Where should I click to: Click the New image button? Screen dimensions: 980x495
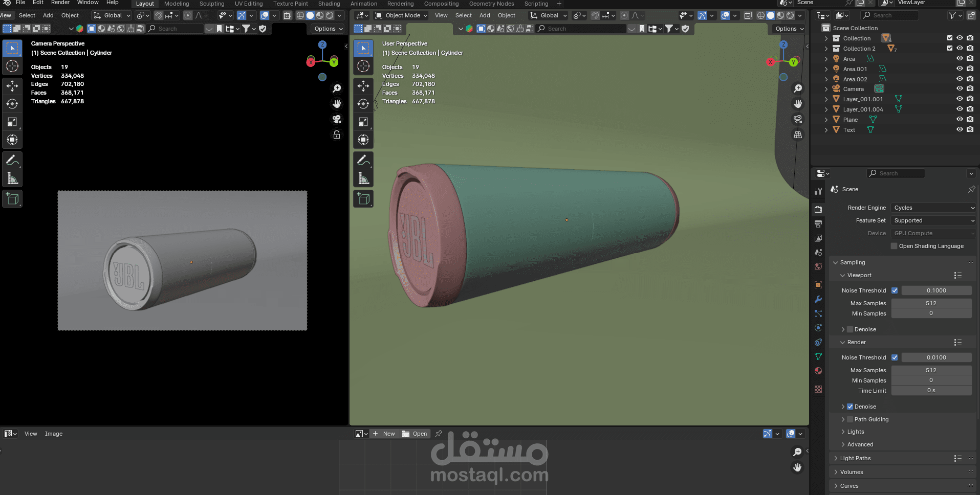pyautogui.click(x=384, y=434)
